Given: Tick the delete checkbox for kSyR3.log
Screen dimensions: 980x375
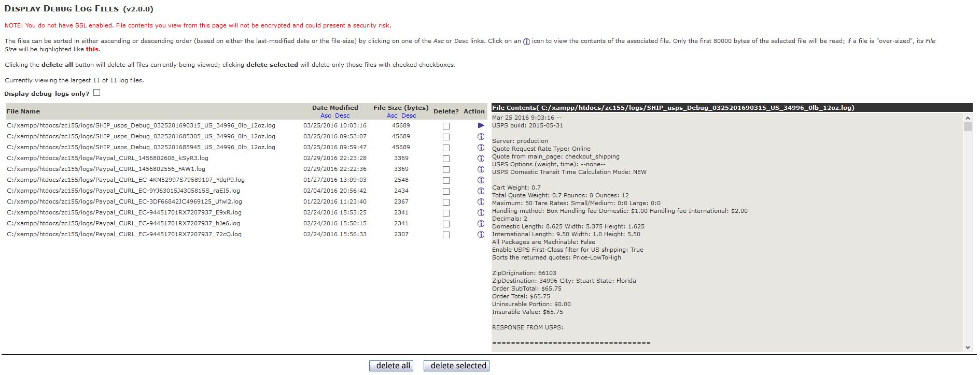Looking at the screenshot, I should [446, 158].
